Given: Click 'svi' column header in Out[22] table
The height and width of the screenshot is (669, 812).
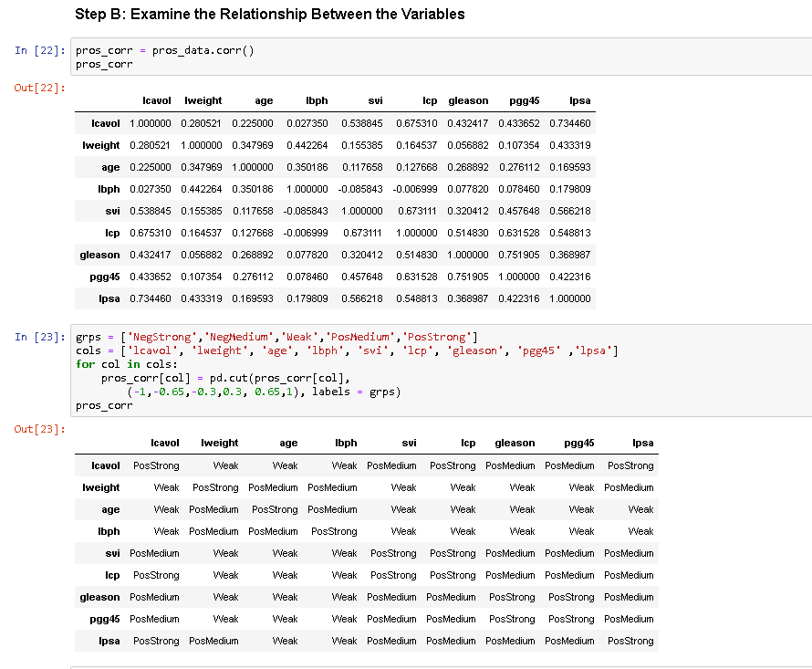Looking at the screenshot, I should (376, 100).
